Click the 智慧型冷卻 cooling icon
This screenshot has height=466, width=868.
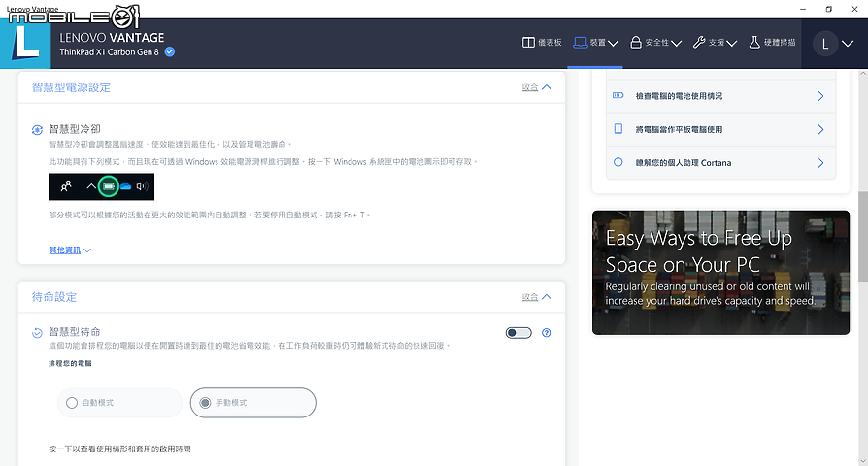tap(37, 130)
